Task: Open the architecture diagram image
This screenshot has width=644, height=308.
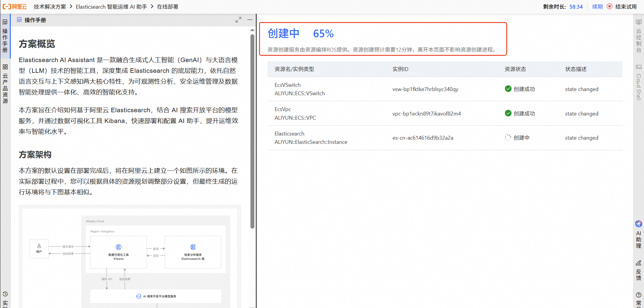Action: 130,257
